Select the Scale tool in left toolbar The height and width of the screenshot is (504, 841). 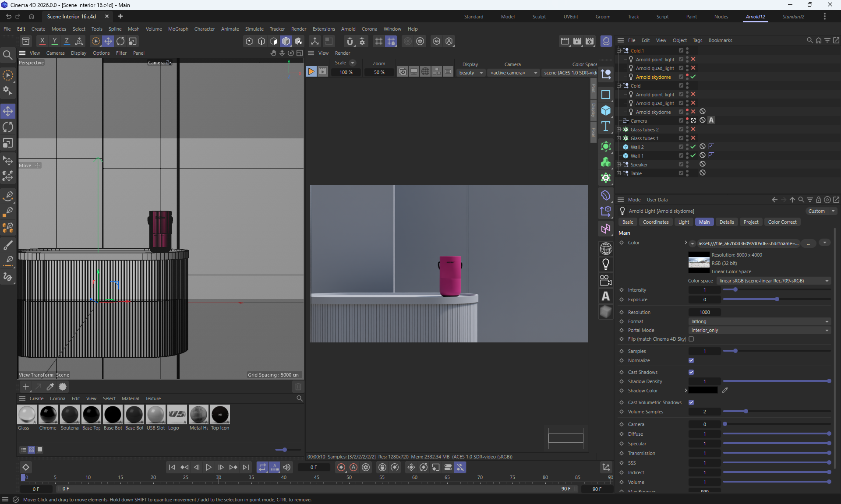click(x=8, y=144)
